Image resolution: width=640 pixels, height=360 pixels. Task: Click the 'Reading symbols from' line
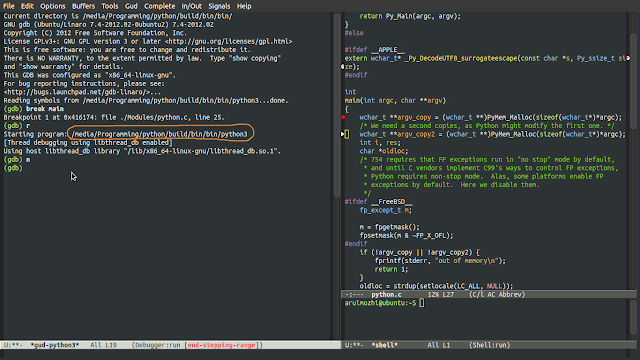(x=146, y=100)
